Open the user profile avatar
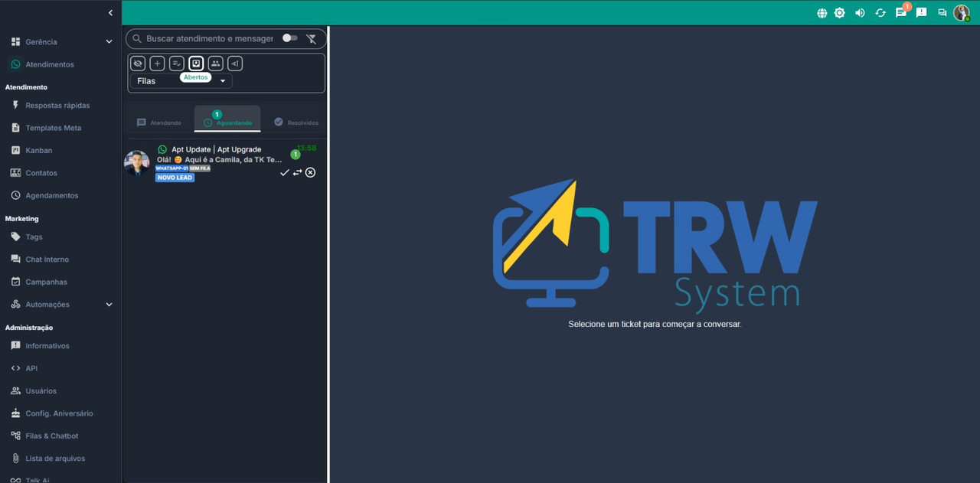The width and height of the screenshot is (980, 483). 961,13
